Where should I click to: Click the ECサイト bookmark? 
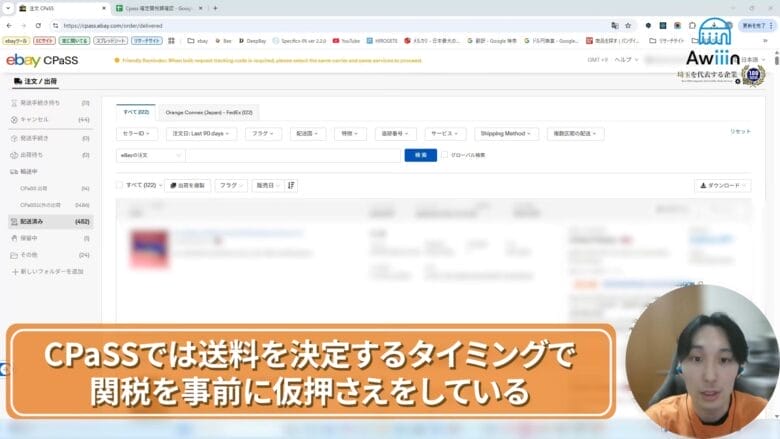pos(44,41)
